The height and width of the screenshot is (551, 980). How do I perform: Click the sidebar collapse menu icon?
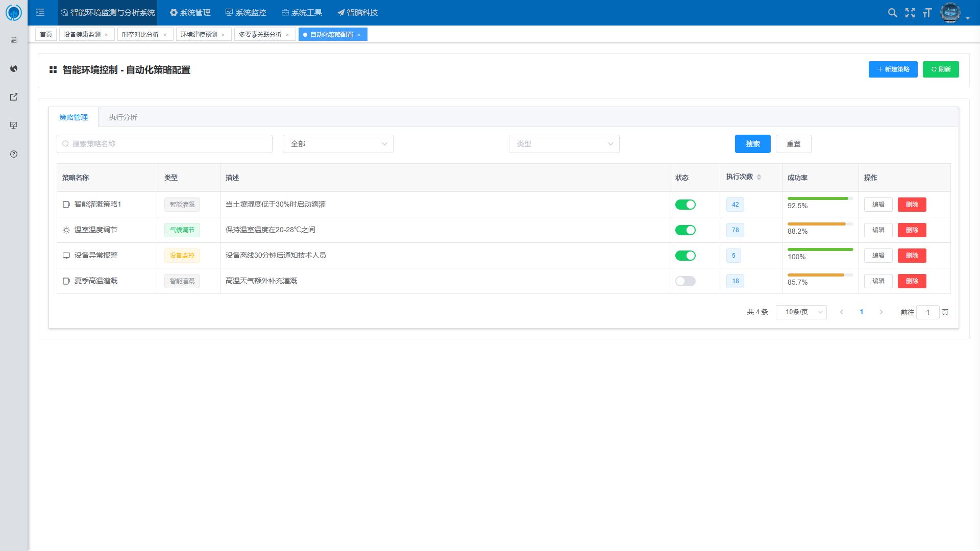40,12
